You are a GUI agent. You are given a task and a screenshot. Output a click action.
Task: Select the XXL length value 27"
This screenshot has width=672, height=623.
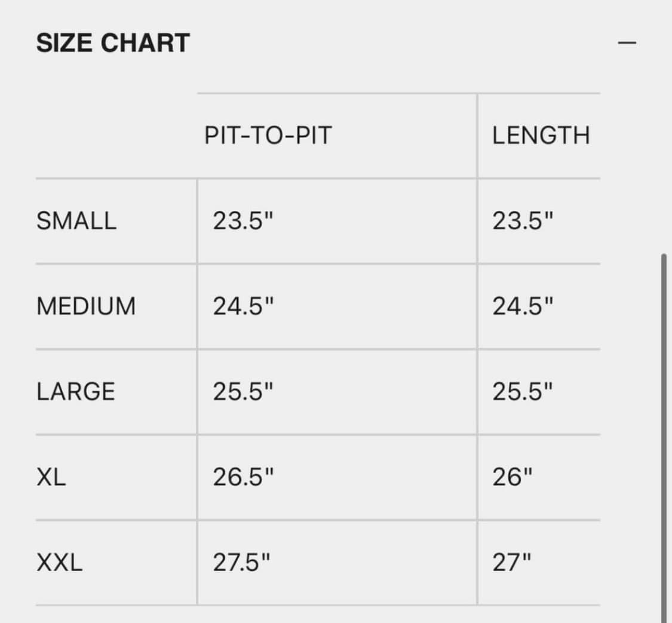(x=512, y=563)
